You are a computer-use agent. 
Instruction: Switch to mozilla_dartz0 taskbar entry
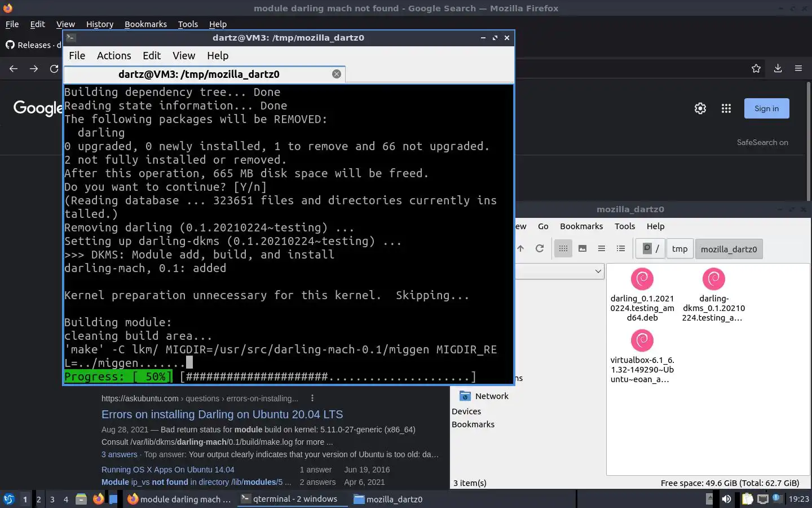pos(389,499)
